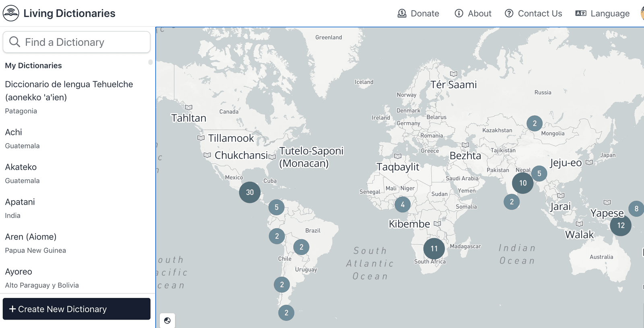Click Create New Dictionary button
The width and height of the screenshot is (644, 328).
76,309
